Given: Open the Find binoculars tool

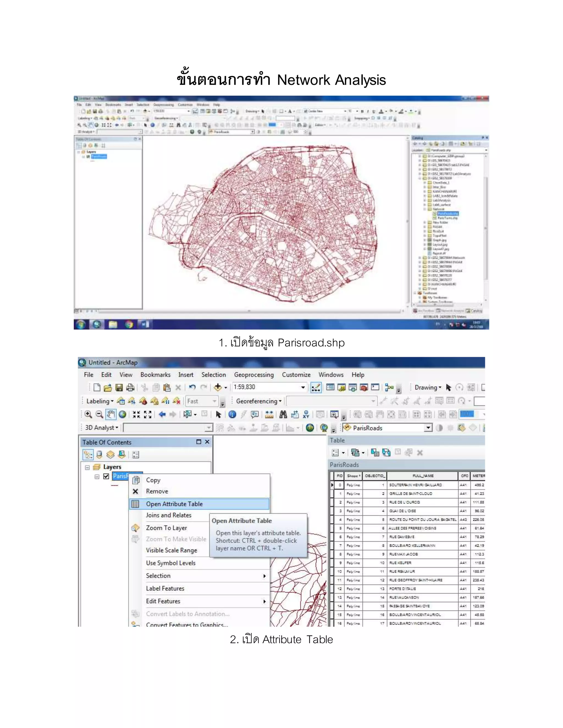Looking at the screenshot, I should [x=283, y=414].
